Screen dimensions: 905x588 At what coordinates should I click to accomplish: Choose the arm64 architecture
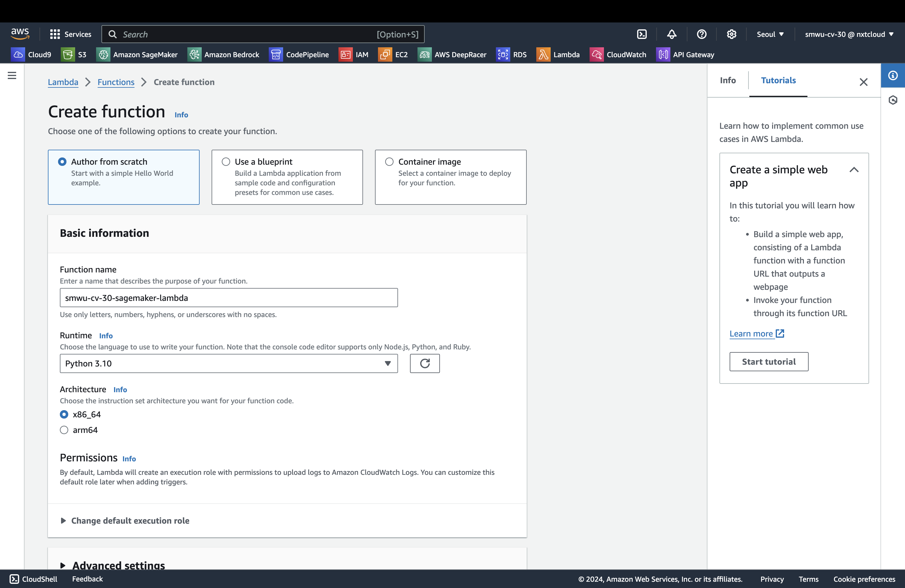(64, 430)
